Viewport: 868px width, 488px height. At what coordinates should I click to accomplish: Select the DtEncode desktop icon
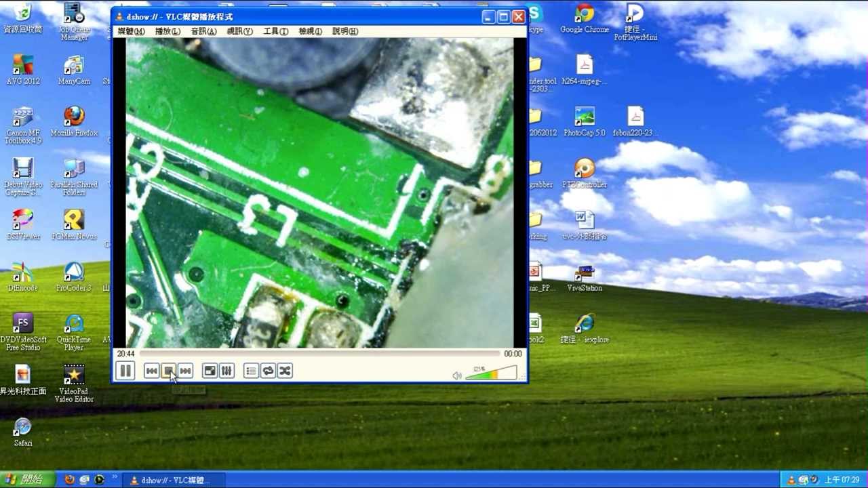[23, 277]
